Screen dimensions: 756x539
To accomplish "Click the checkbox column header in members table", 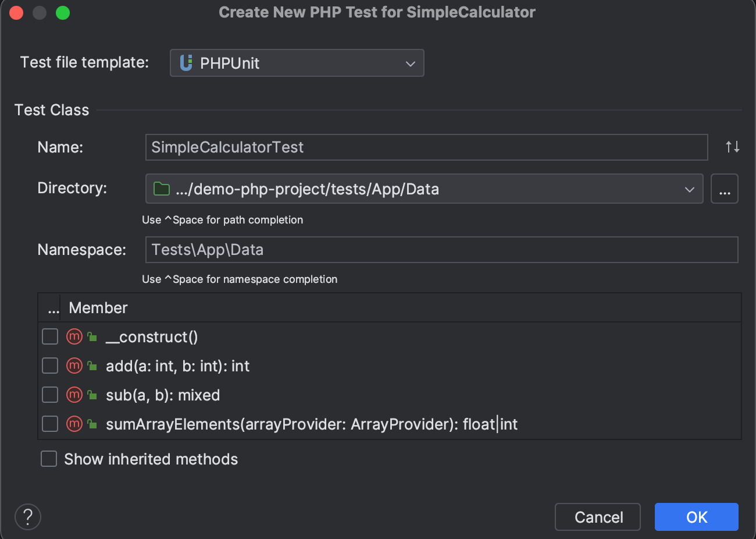I will click(x=53, y=307).
